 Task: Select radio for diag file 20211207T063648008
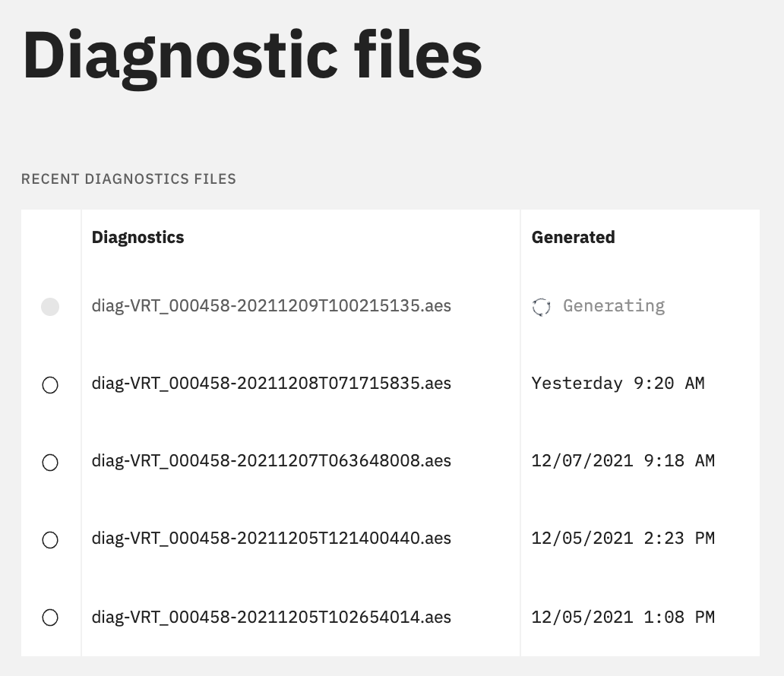point(50,463)
